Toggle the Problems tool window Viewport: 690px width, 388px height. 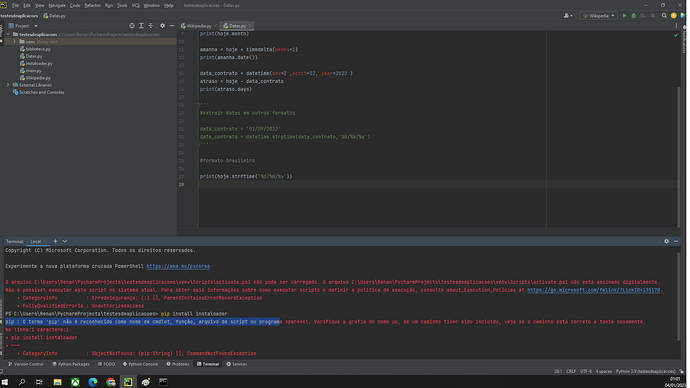(178, 364)
